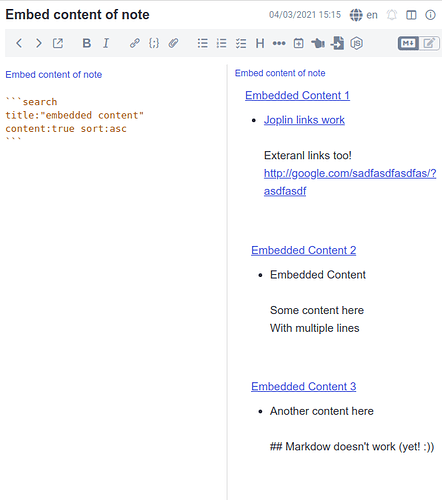This screenshot has width=442, height=500.
Task: Insert bulleted list
Action: tap(202, 43)
